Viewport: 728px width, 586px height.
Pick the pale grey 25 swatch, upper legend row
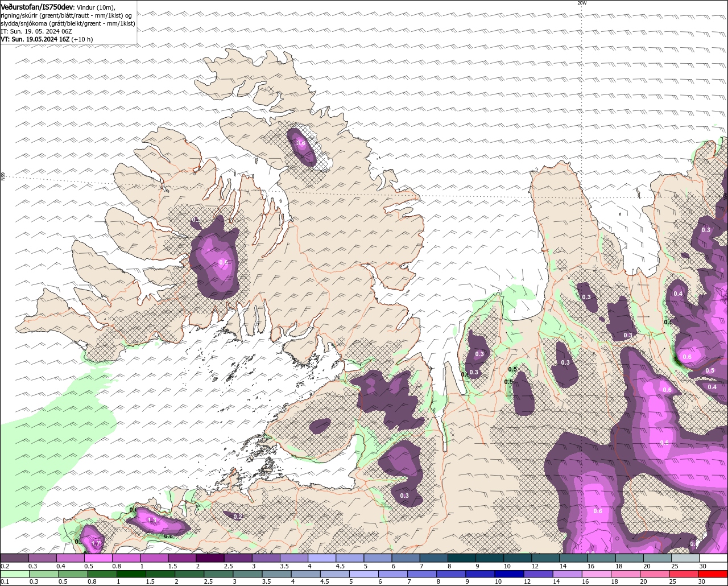685,558
